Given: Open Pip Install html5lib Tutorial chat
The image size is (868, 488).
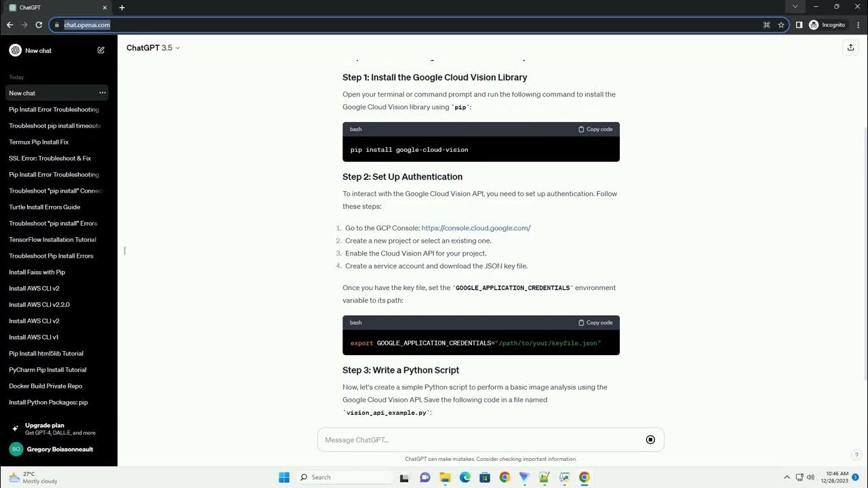Looking at the screenshot, I should [x=57, y=353].
